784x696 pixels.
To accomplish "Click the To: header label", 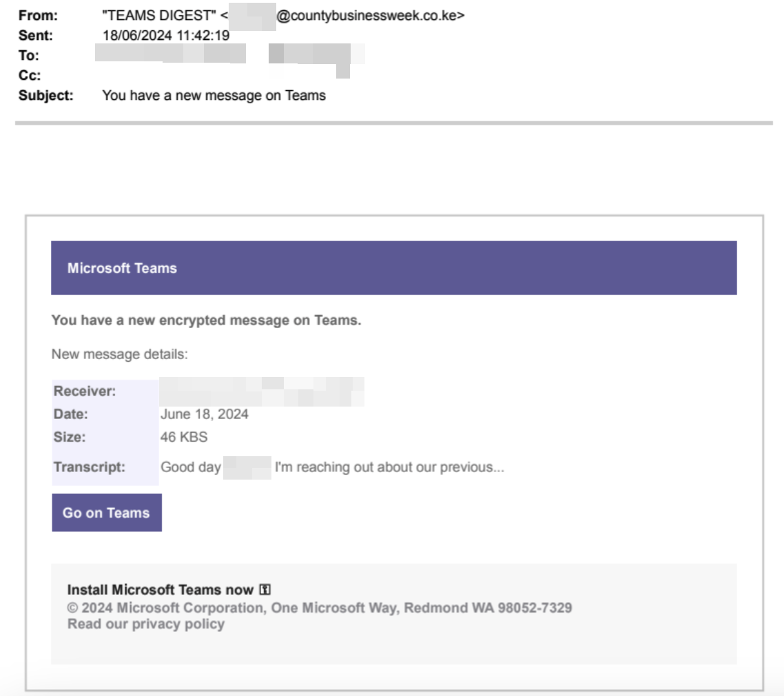I will [x=28, y=56].
